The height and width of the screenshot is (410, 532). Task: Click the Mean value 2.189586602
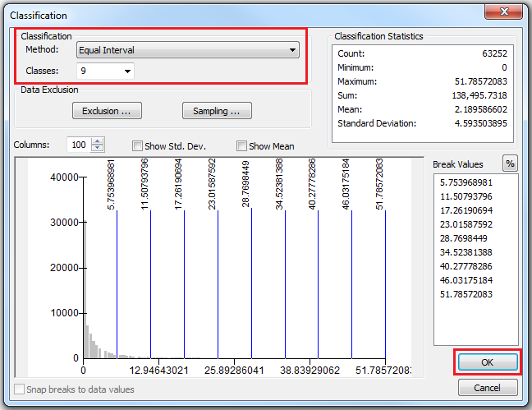pos(481,109)
